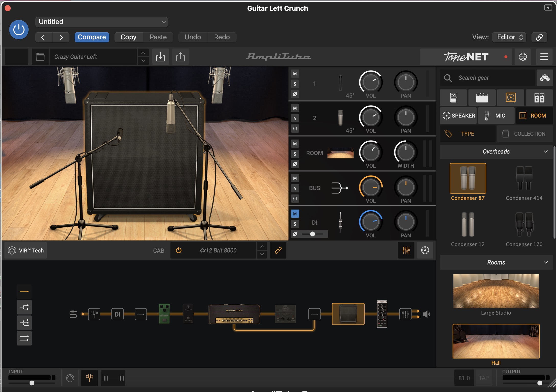
Task: Step to previous preset using up arrow
Action: point(143,53)
